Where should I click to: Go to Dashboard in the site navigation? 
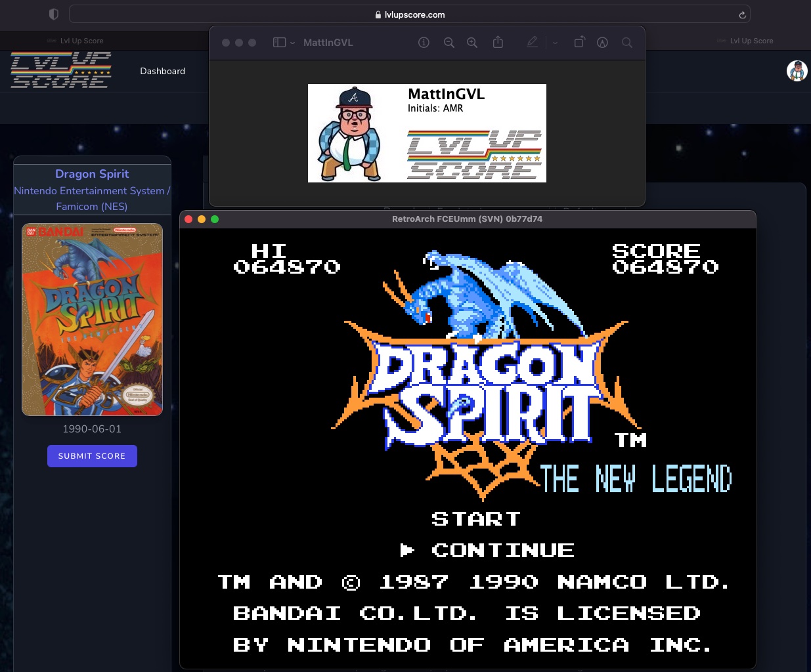click(162, 71)
